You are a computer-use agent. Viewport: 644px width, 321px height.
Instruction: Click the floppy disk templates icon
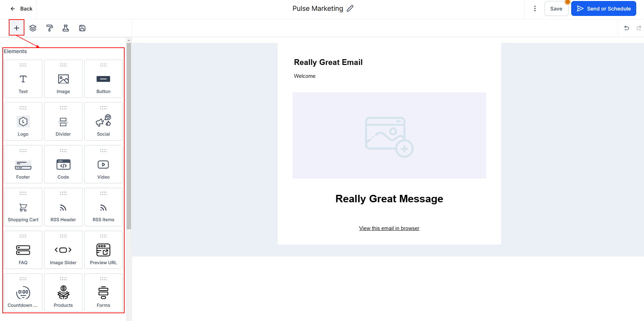click(x=82, y=28)
